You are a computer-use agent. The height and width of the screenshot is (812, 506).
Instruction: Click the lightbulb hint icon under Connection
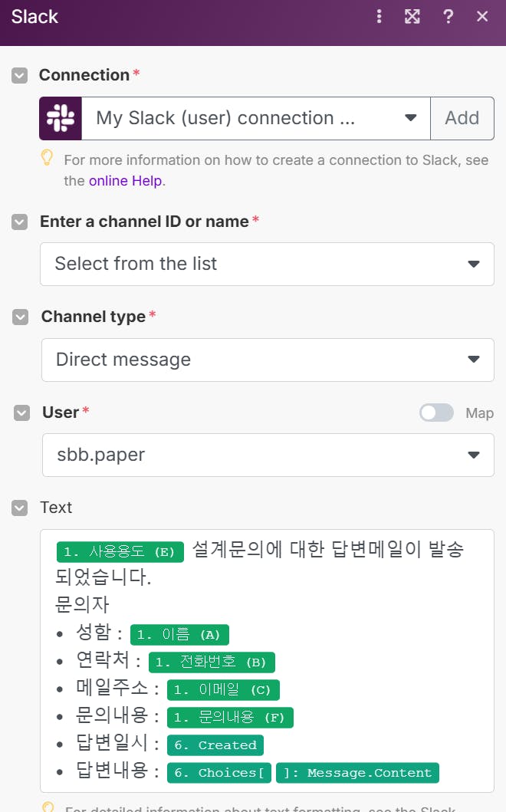pyautogui.click(x=48, y=159)
